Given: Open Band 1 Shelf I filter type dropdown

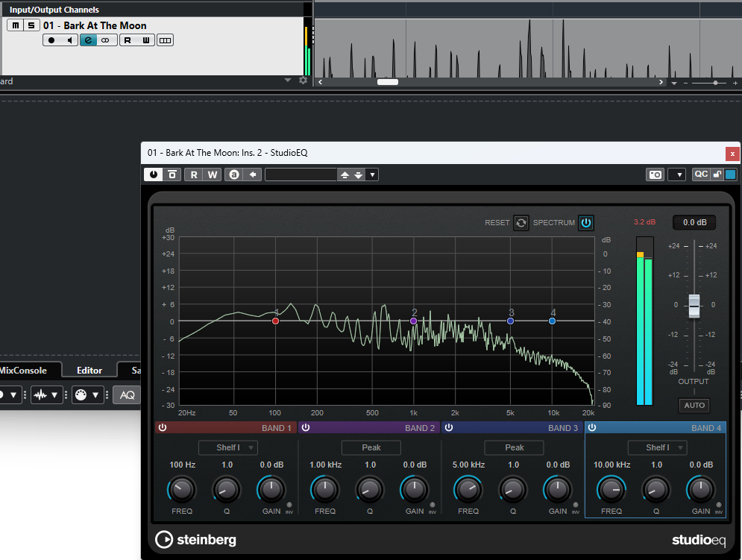Looking at the screenshot, I should [x=227, y=447].
